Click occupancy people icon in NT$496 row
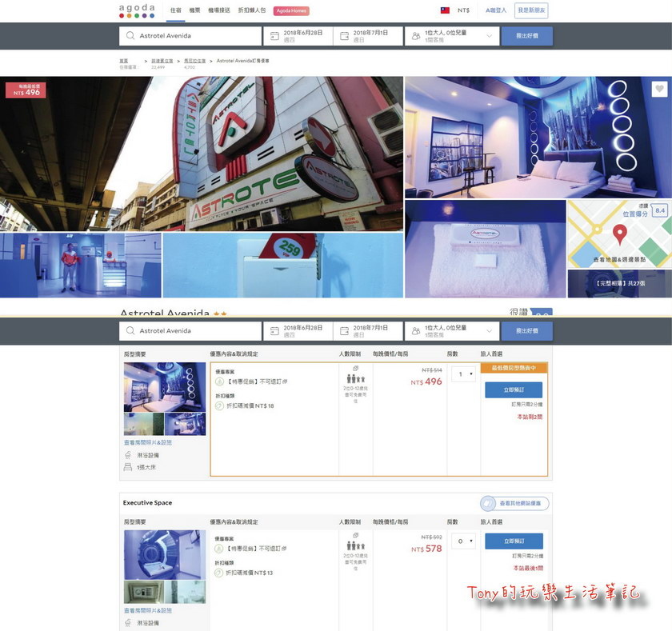672x631 pixels. [356, 379]
